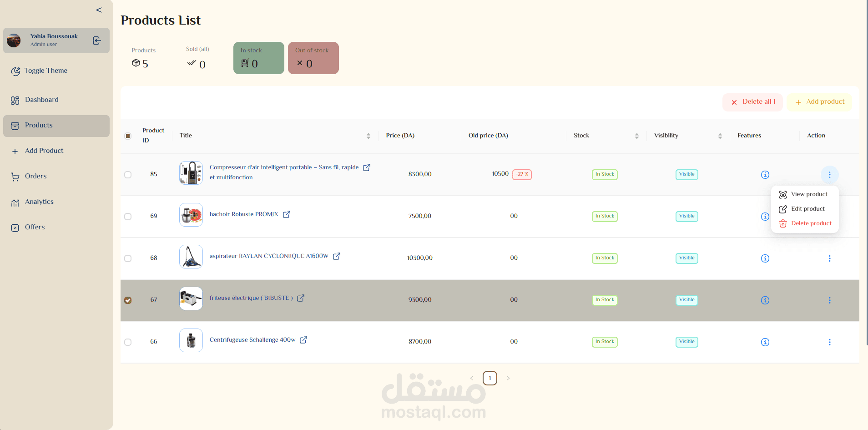Choose Delete product from the action menu
This screenshot has height=430, width=868.
tap(804, 223)
